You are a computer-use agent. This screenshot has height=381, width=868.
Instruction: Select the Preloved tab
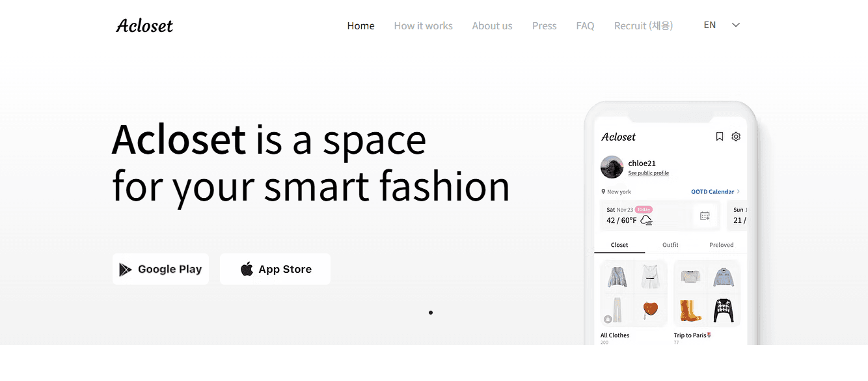tap(721, 245)
